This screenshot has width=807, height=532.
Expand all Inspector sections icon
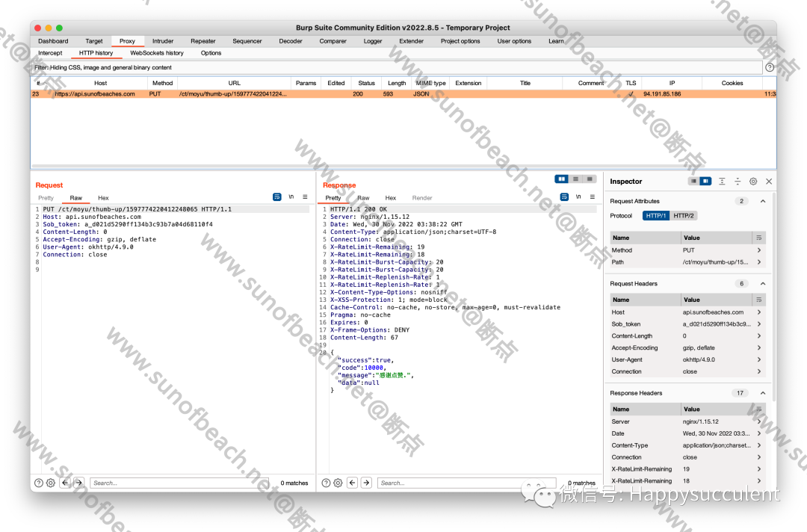[722, 181]
